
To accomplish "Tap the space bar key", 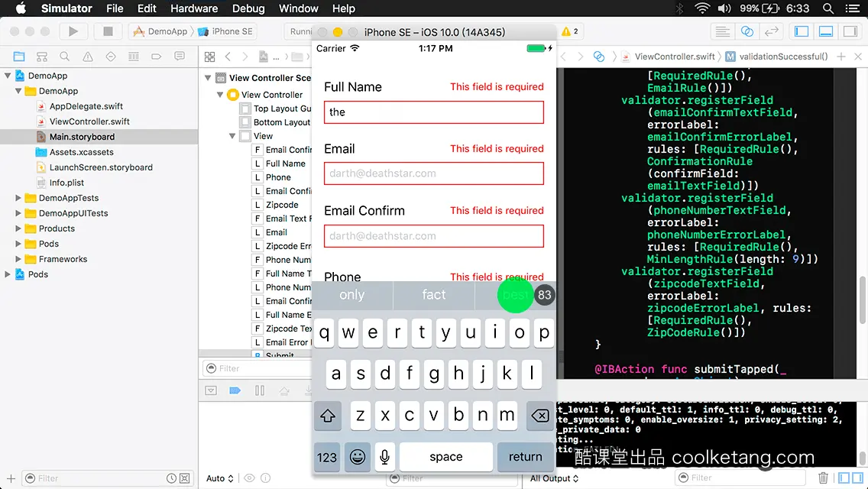I will click(x=445, y=457).
